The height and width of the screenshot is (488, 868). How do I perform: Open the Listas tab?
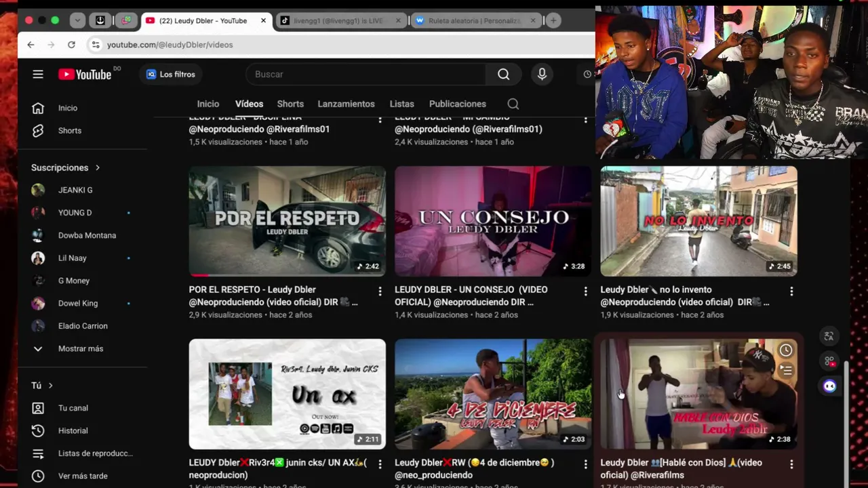point(401,104)
